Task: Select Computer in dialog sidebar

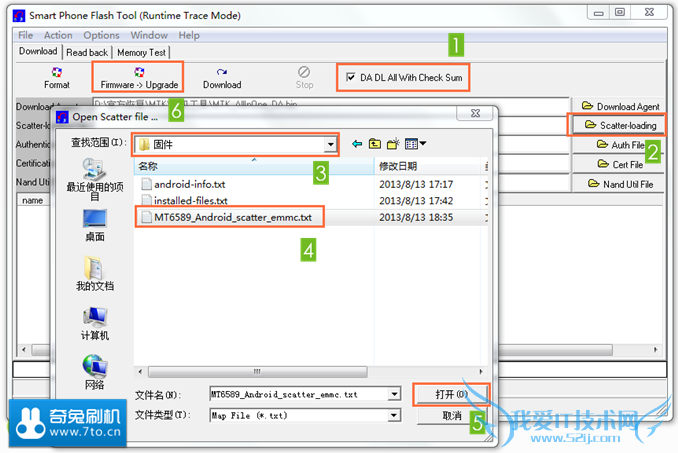Action: click(x=95, y=324)
